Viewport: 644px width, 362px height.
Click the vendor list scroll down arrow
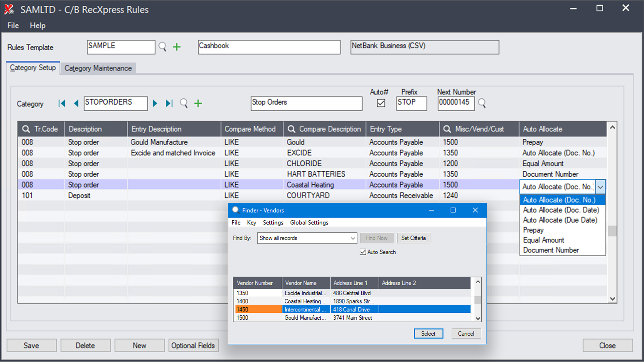pyautogui.click(x=478, y=318)
